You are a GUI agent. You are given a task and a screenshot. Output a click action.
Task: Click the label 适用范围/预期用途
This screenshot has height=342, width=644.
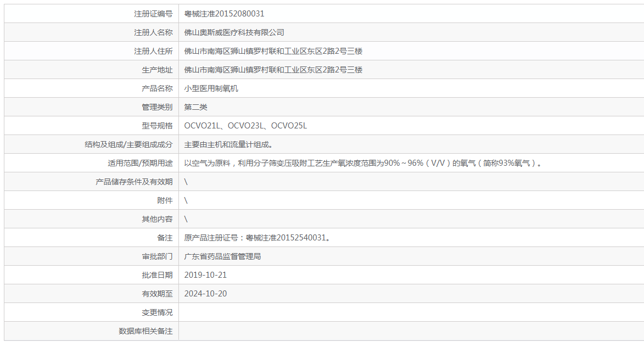coord(140,163)
